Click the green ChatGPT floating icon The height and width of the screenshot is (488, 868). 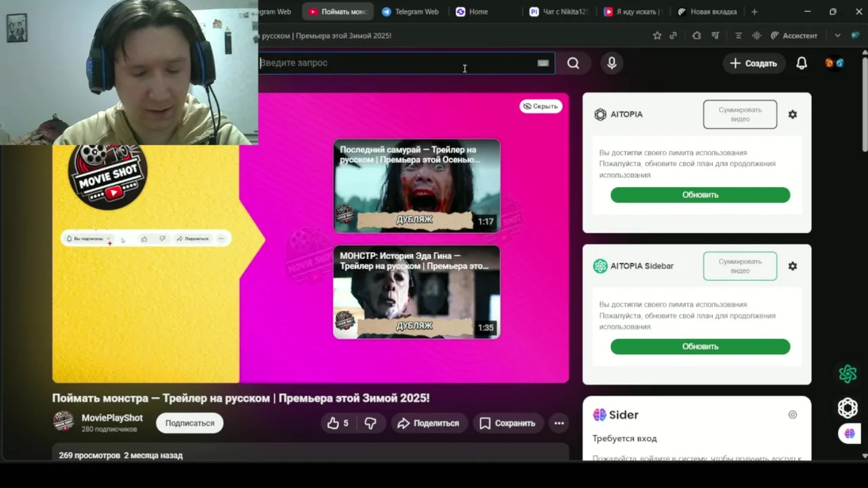click(x=848, y=374)
